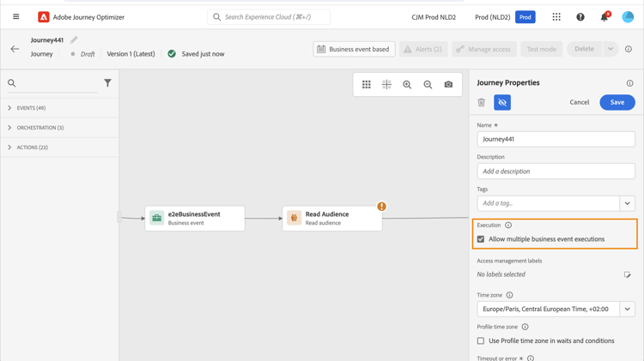
Task: Click the Description text field
Action: [556, 171]
